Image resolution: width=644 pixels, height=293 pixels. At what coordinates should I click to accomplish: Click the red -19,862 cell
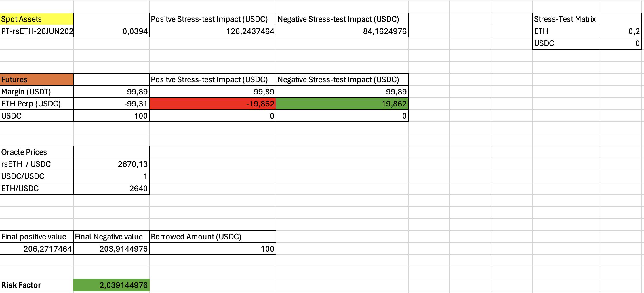[x=212, y=104]
